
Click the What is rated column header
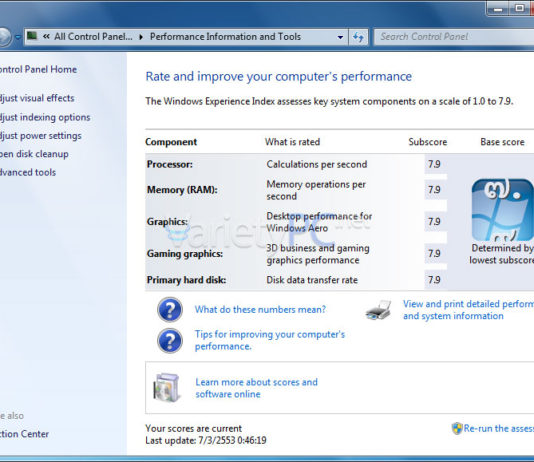point(293,142)
